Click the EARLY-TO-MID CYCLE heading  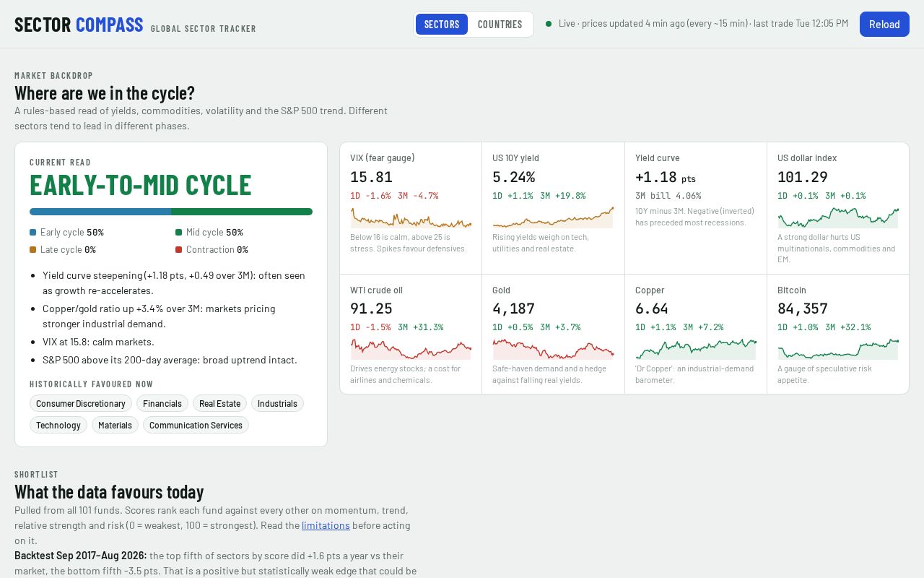pyautogui.click(x=141, y=186)
